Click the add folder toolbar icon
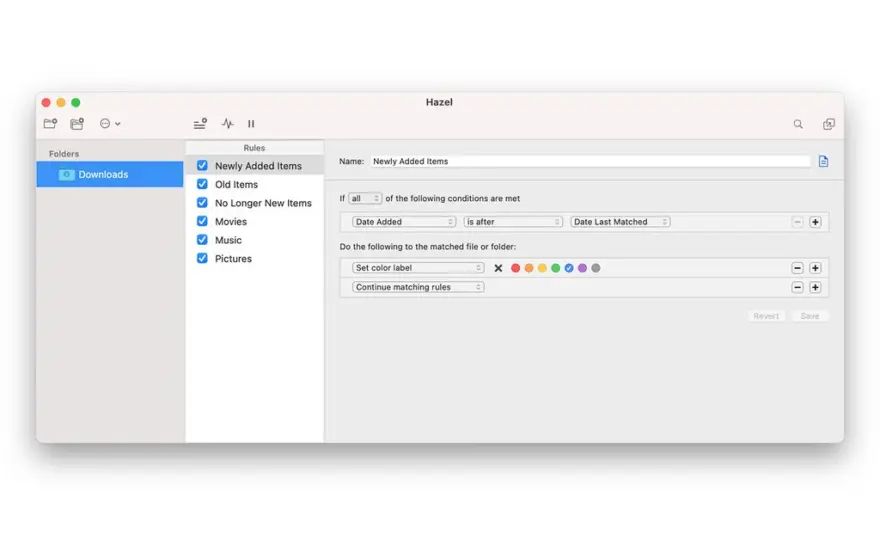 pyautogui.click(x=51, y=123)
